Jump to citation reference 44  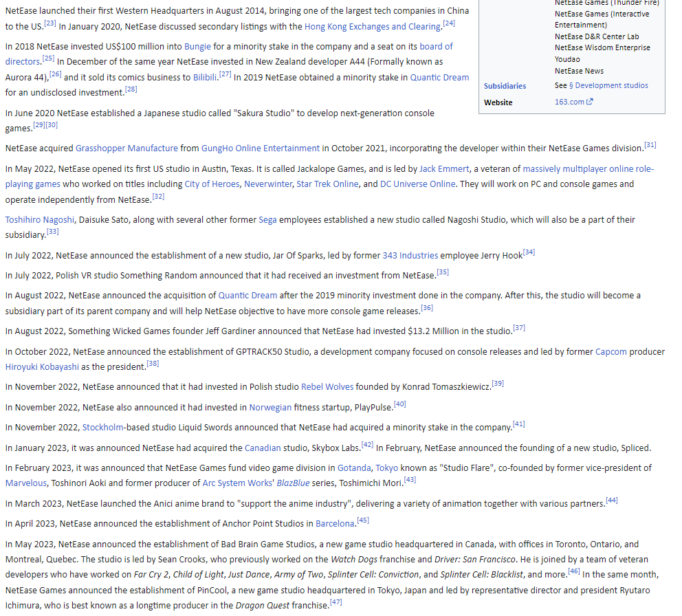coord(612,500)
